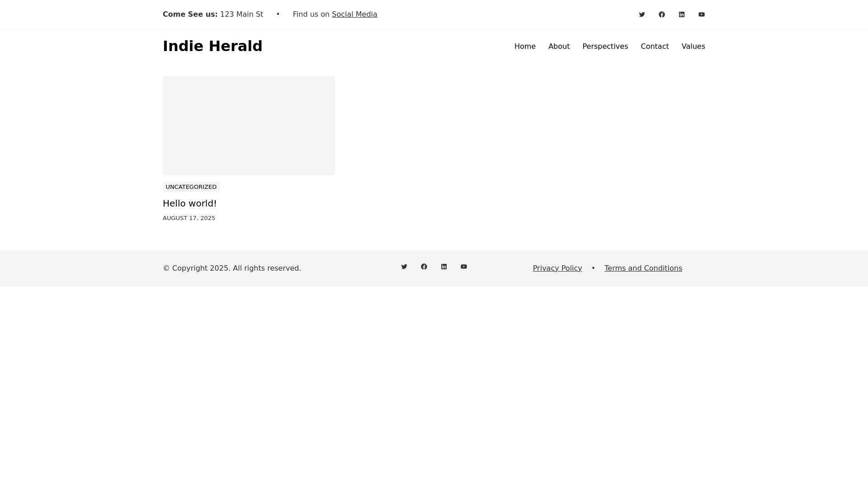Navigate to the Contact page
Viewport: 868px width, 488px height.
pyautogui.click(x=655, y=46)
